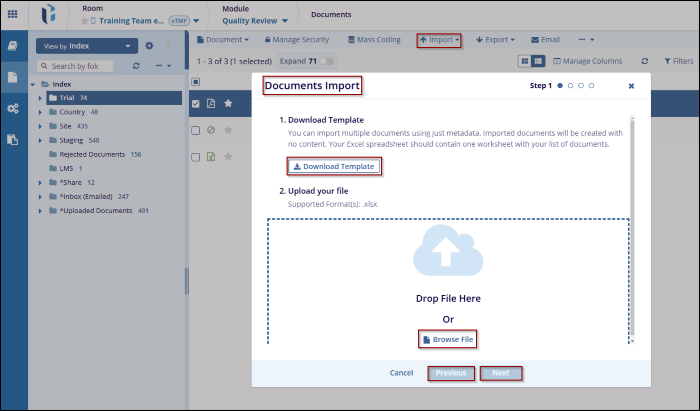Click the book icon in left sidebar
This screenshot has height=411, width=700.
point(13,46)
